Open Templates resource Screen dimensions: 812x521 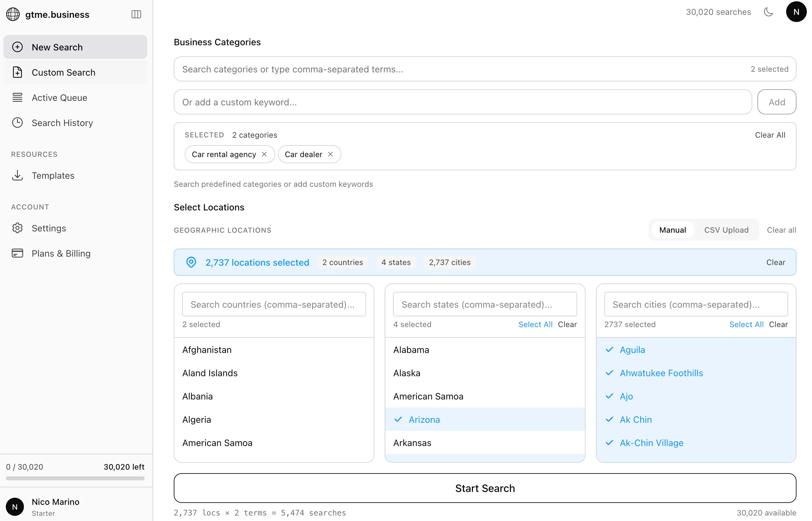(75, 175)
